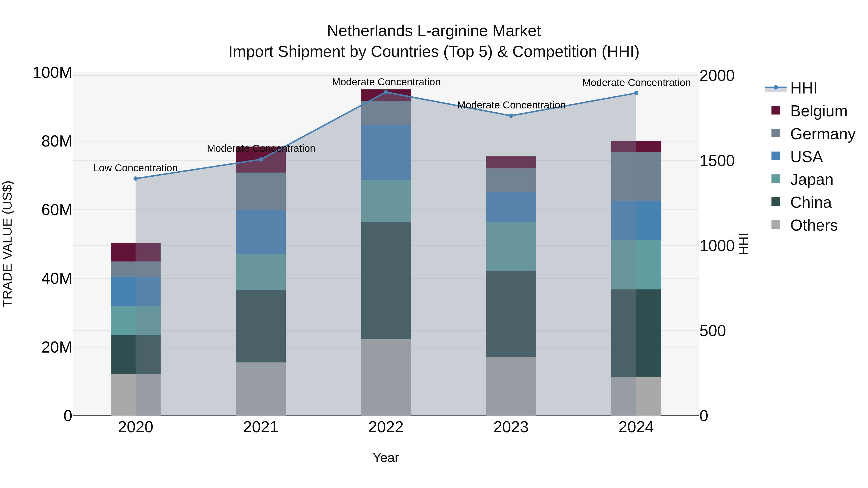This screenshot has height=488, width=868.
Task: Click the HHI data point for 2023
Action: coord(511,115)
